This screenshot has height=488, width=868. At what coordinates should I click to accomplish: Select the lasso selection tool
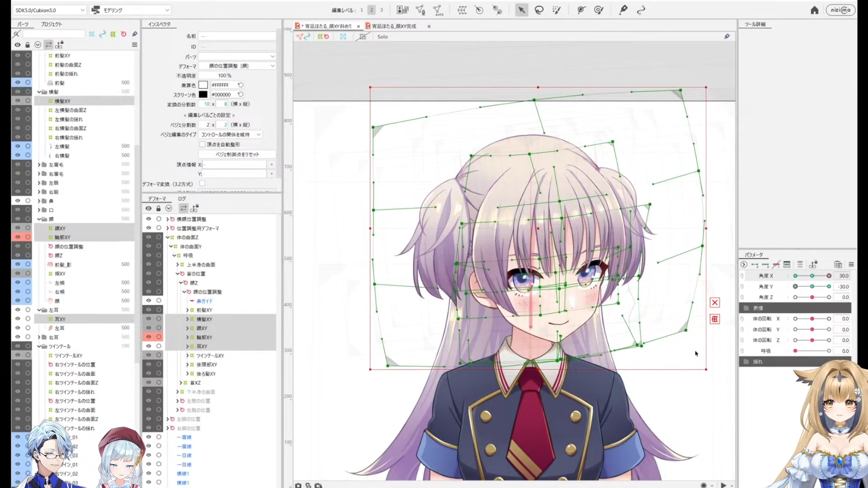pyautogui.click(x=539, y=10)
